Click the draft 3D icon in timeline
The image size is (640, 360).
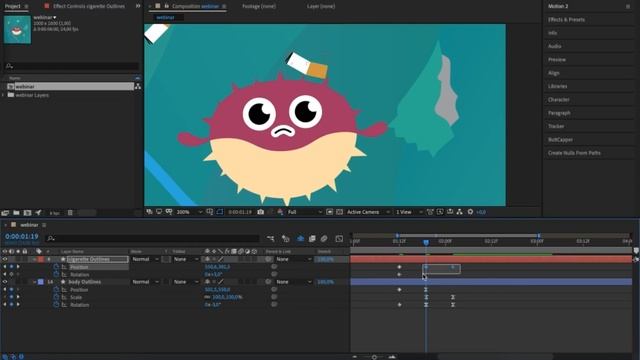tap(285, 238)
